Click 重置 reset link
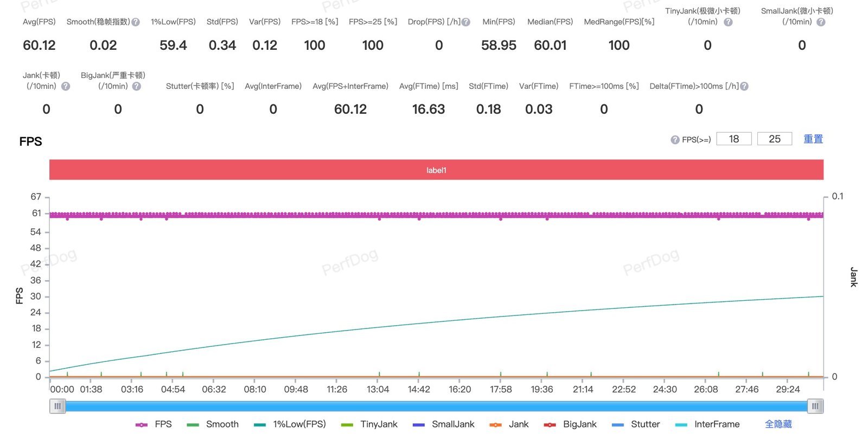Screen dimensions: 868x439 coord(813,139)
